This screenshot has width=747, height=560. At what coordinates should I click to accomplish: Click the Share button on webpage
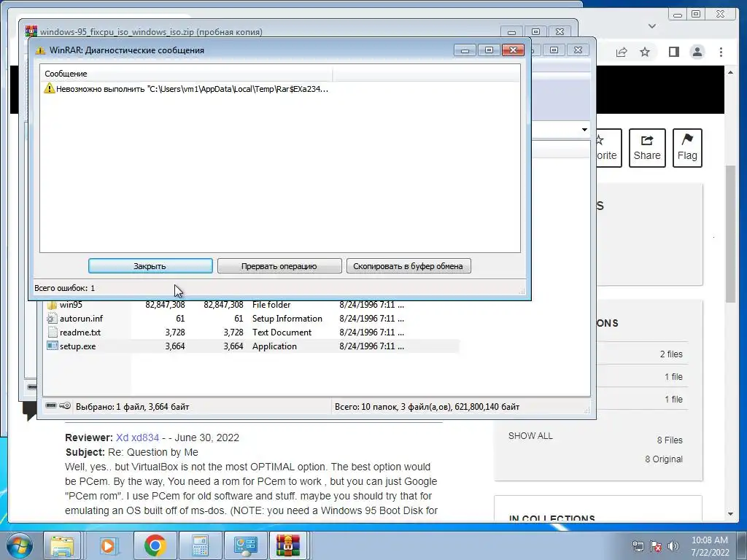click(647, 148)
